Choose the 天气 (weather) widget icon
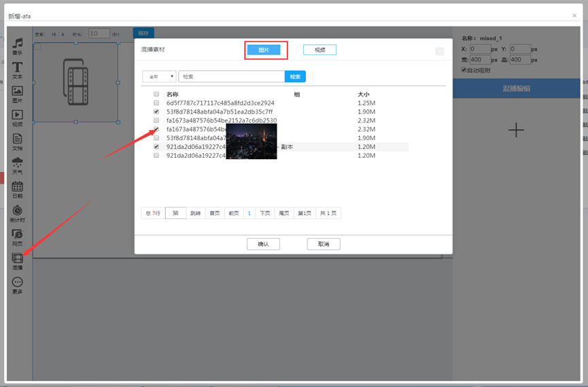 [18, 163]
